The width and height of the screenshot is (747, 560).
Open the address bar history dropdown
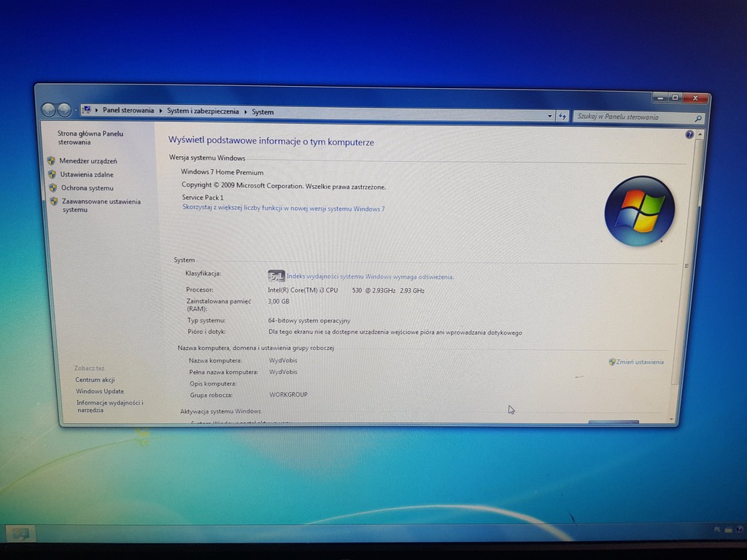[549, 116]
